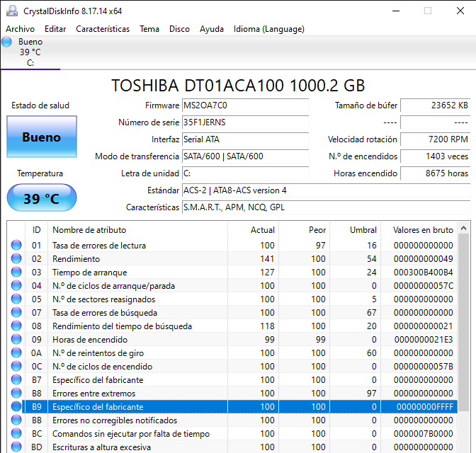
Task: Click status orb for N.º de sectores reasignados
Action: (16, 299)
